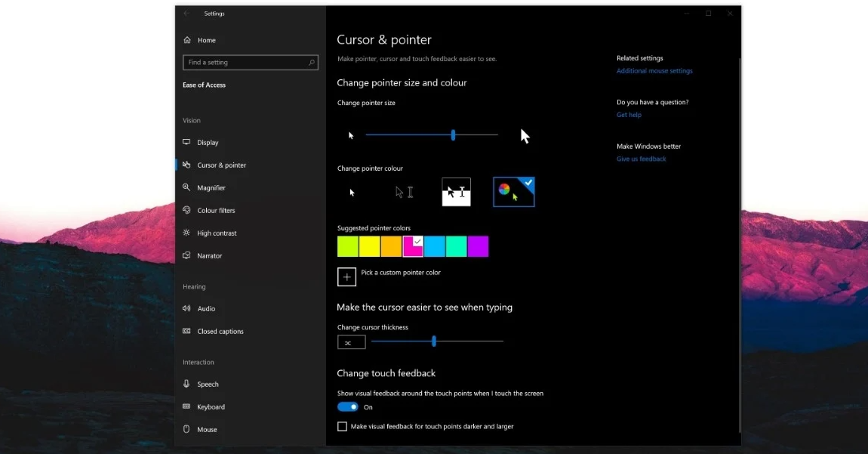Choose the black pointer colour option
Image resolution: width=868 pixels, height=454 pixels.
[405, 193]
